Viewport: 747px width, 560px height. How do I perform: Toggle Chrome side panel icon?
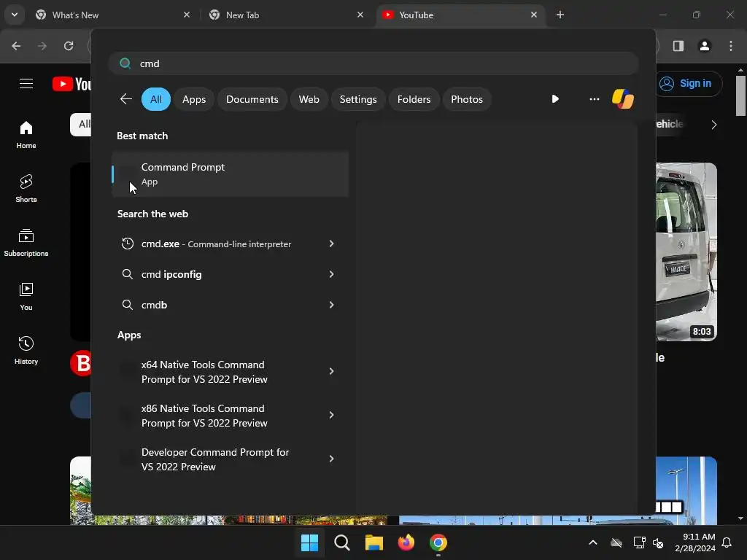(x=678, y=46)
